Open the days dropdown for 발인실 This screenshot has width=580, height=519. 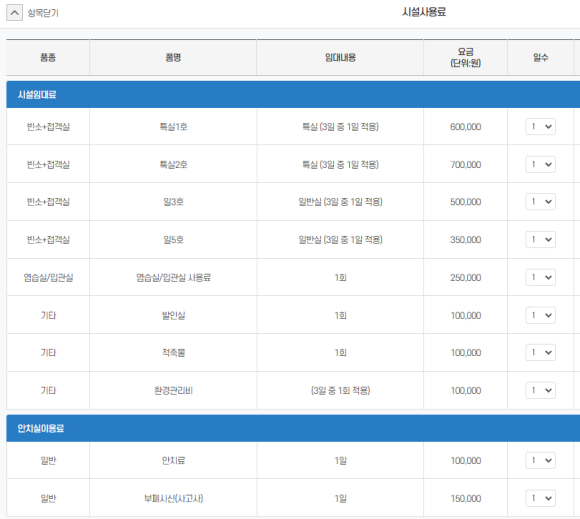coord(540,315)
